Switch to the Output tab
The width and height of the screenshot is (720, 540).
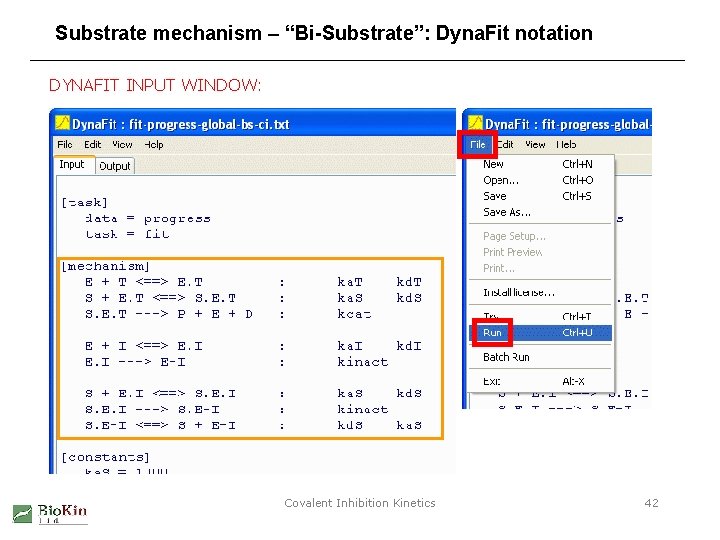point(115,166)
